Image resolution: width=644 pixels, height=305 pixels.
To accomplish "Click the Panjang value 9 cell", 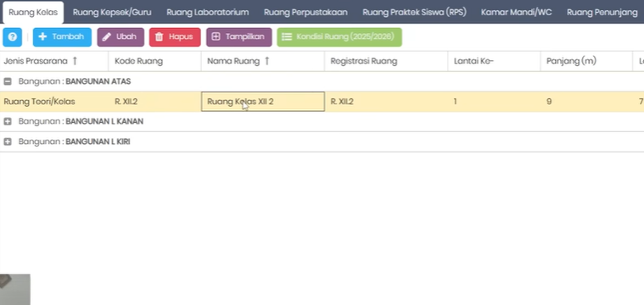I will 586,102.
